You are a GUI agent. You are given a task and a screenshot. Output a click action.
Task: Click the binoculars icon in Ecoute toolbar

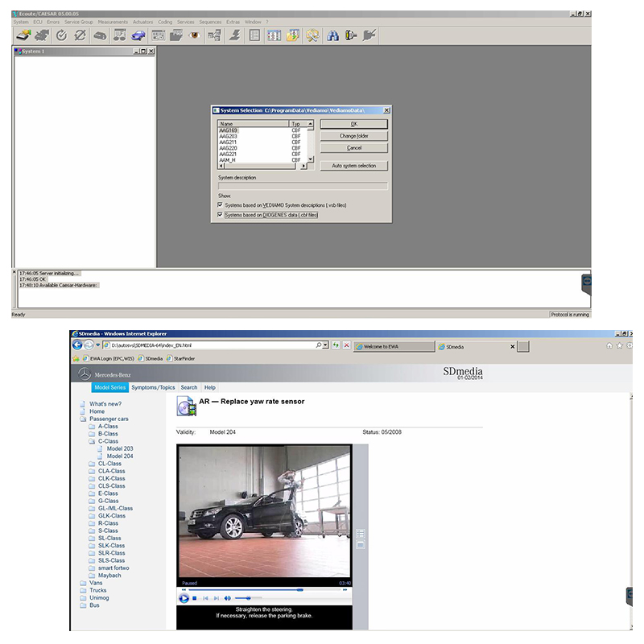click(332, 35)
